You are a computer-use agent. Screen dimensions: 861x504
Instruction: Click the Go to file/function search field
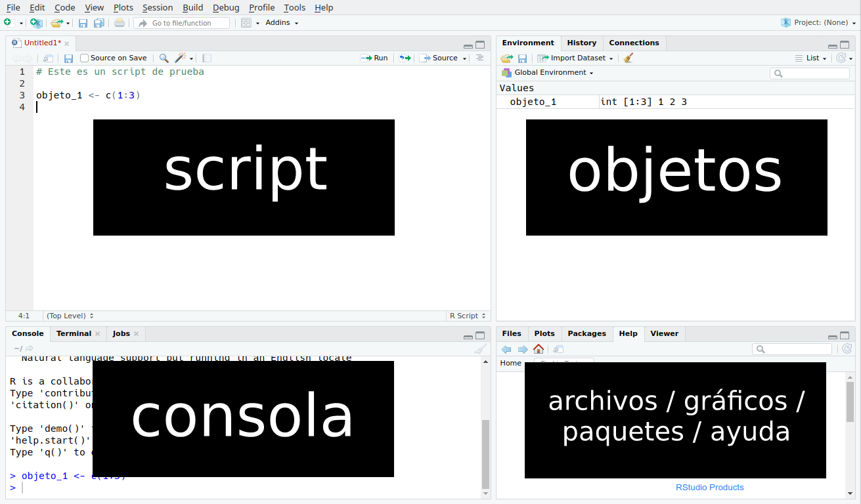[182, 23]
